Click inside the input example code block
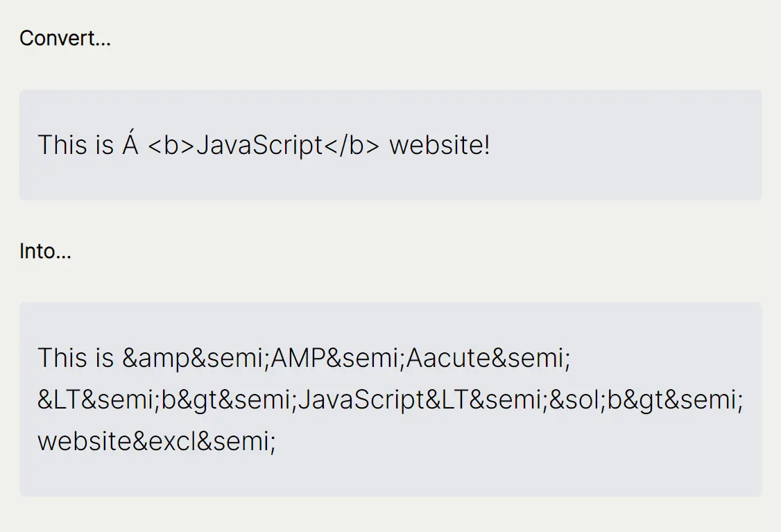The image size is (781, 532). (x=390, y=145)
